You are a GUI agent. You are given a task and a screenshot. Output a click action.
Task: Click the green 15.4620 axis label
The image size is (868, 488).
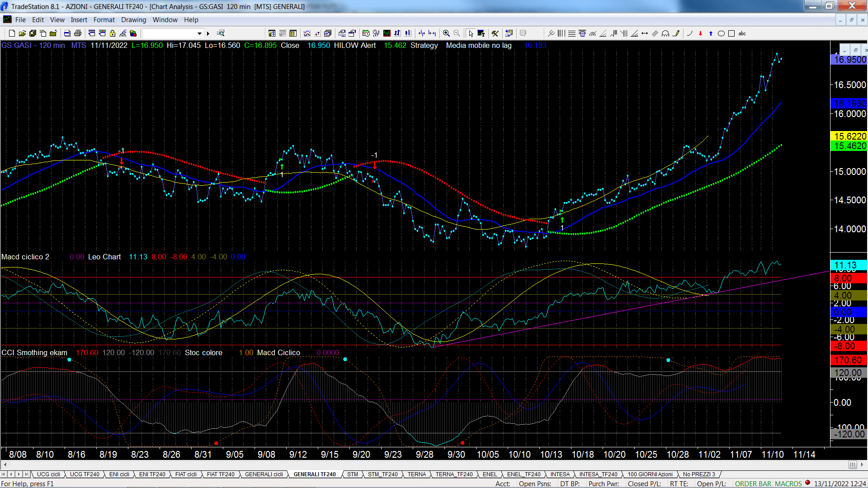tap(849, 146)
